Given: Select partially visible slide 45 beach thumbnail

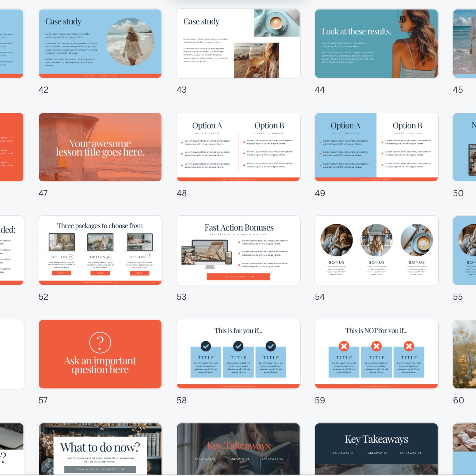Looking at the screenshot, I should click(x=464, y=44).
